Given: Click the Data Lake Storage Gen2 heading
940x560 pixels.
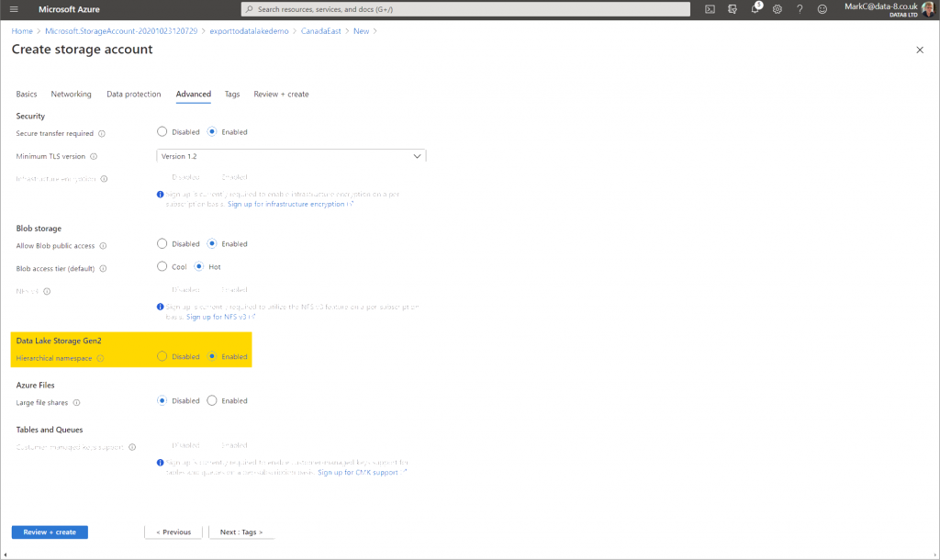Looking at the screenshot, I should [59, 341].
